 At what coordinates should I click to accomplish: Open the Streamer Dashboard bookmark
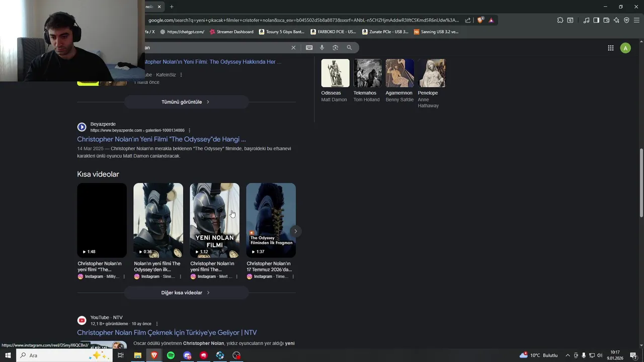coord(231,32)
